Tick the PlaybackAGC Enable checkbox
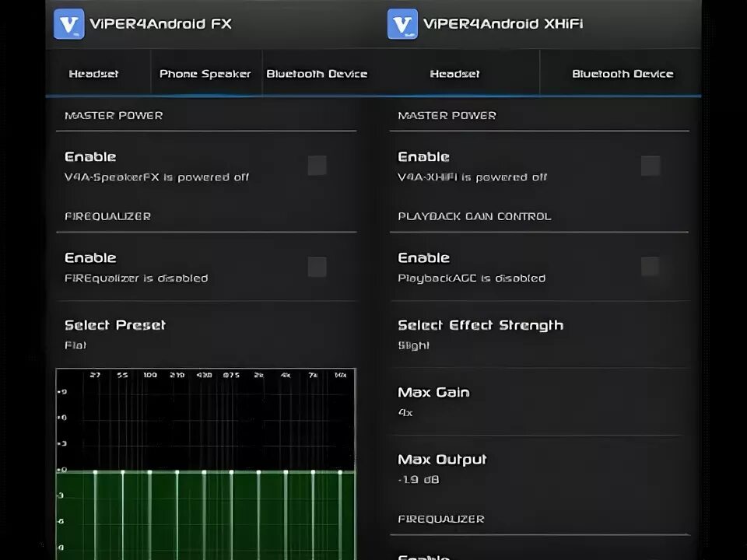Image resolution: width=747 pixels, height=560 pixels. (x=651, y=267)
